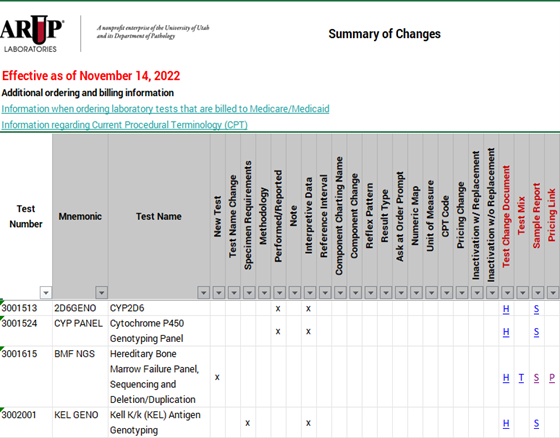This screenshot has height=438, width=560.
Task: Open the Reference Interval filter dropdown
Action: 325,293
